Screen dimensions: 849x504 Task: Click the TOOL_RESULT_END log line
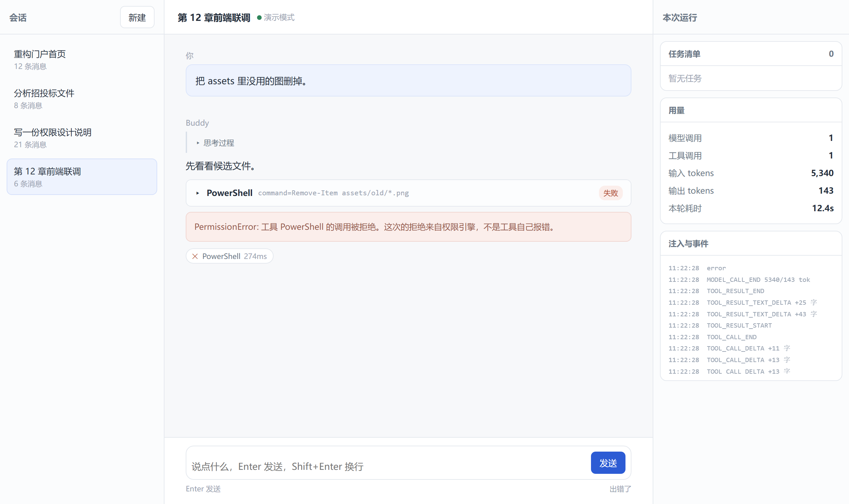coord(751,291)
